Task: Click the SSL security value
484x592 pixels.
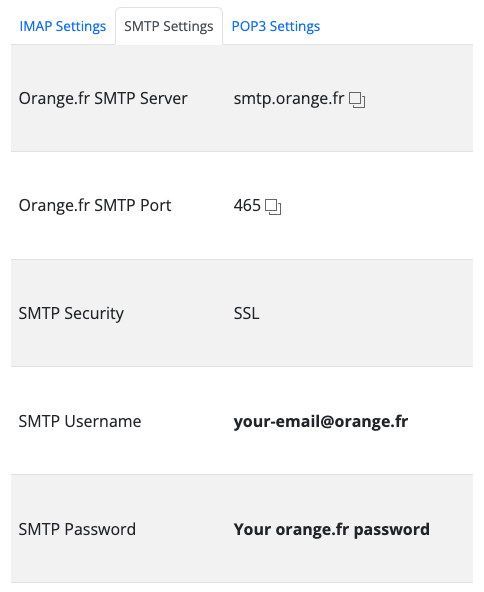Action: click(247, 313)
